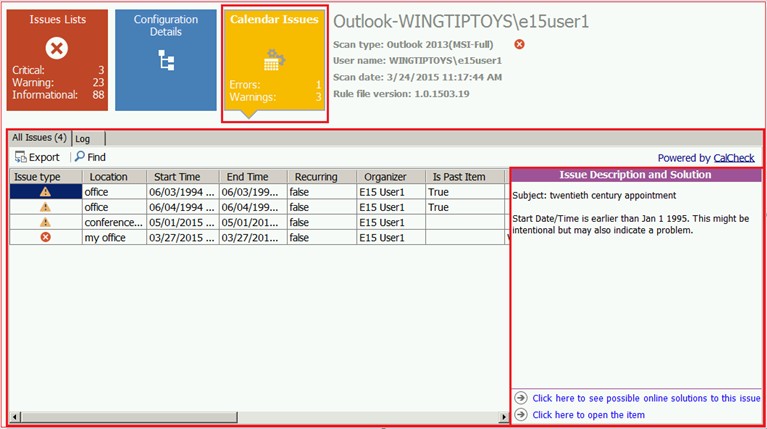Click here to open the item link

coord(588,415)
